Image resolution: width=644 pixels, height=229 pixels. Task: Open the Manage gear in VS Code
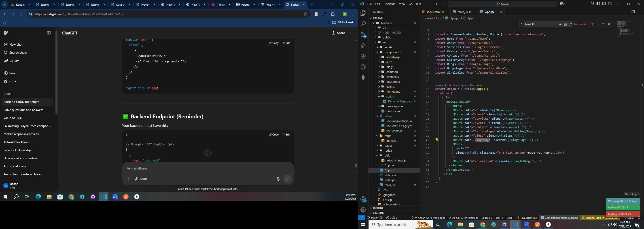[363, 210]
